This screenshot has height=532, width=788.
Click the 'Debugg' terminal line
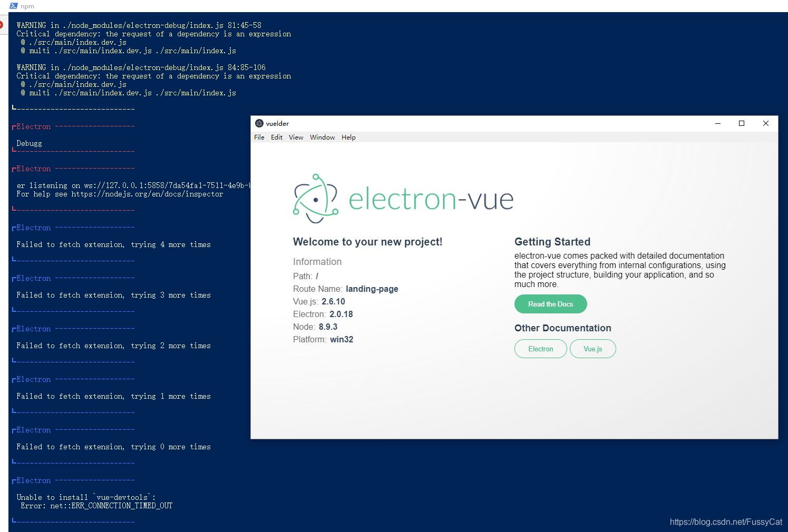point(29,143)
